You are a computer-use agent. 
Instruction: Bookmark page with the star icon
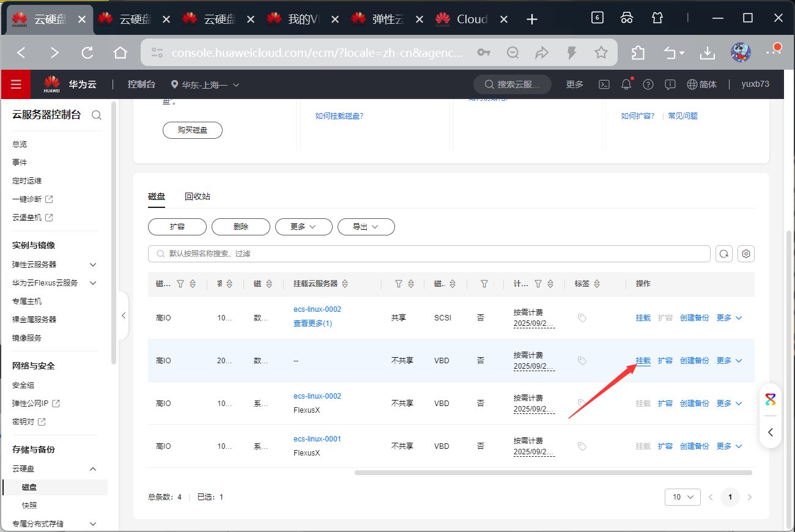click(x=601, y=53)
